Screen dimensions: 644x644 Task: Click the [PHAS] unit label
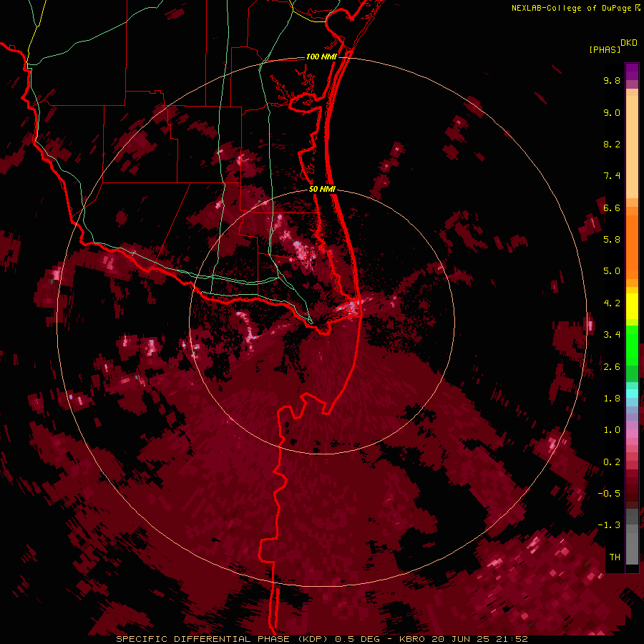605,50
